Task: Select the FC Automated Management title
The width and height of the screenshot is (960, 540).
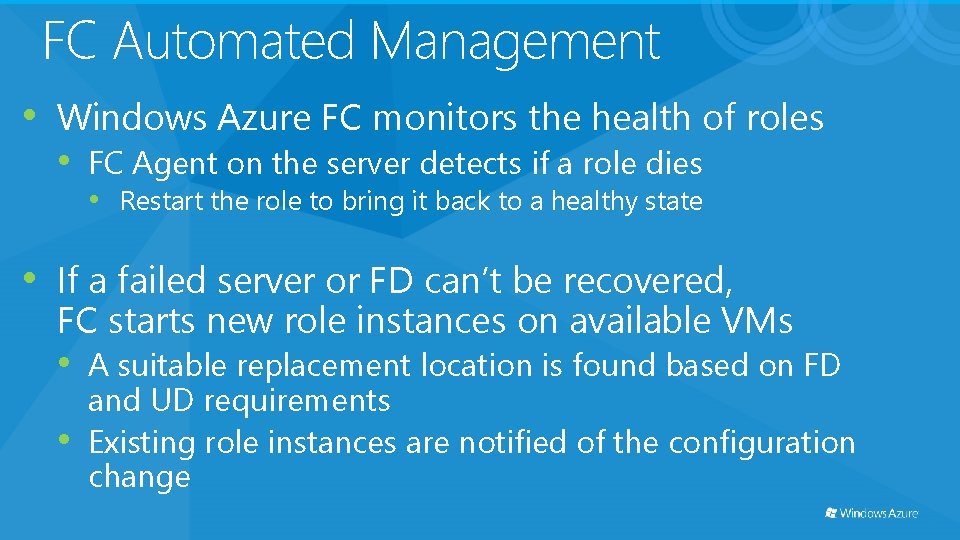Action: [352, 42]
